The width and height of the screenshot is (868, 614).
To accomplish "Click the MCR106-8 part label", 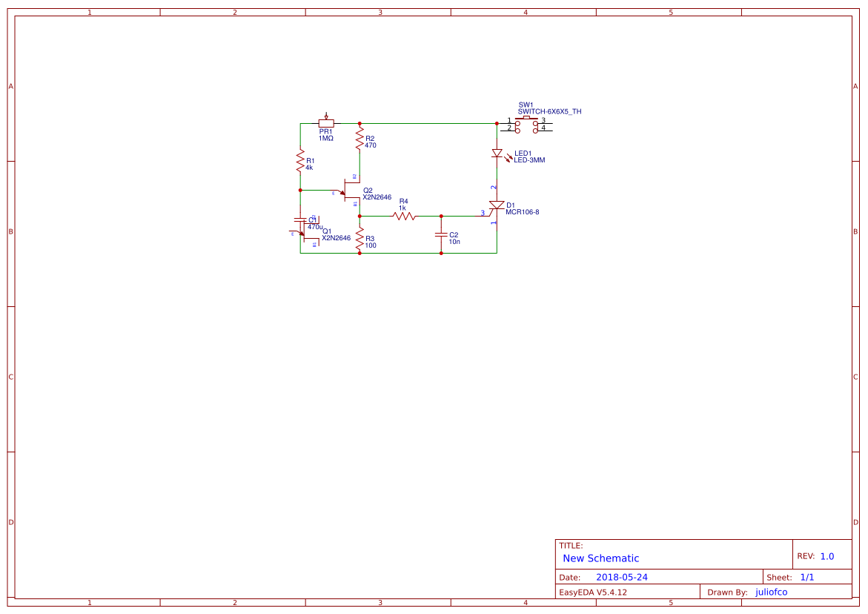I will 523,212.
